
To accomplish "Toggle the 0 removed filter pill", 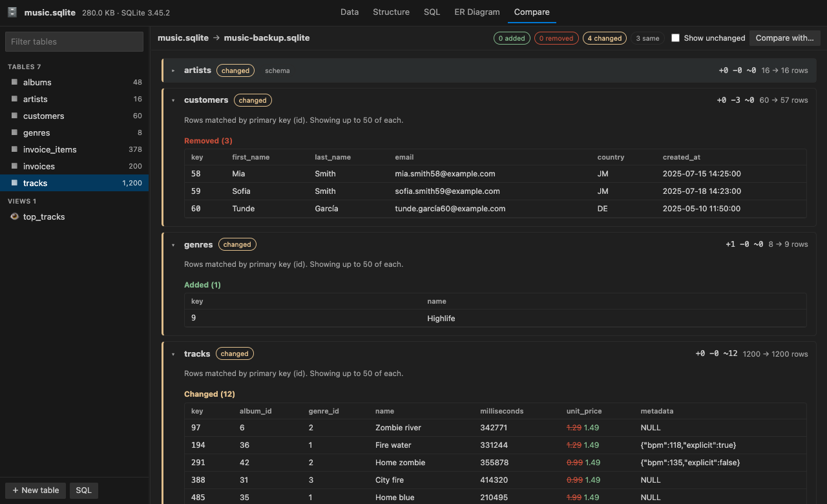I will (x=556, y=38).
